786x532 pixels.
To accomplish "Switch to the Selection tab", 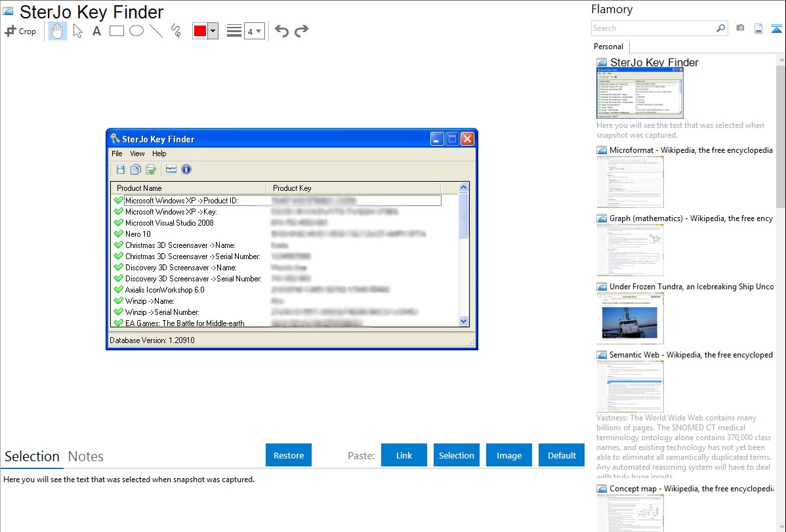I will (x=32, y=457).
